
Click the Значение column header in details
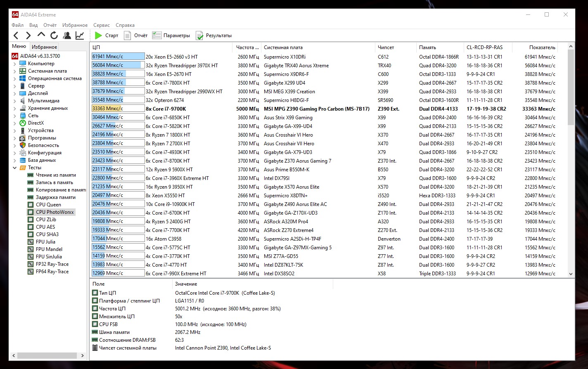tap(252, 284)
